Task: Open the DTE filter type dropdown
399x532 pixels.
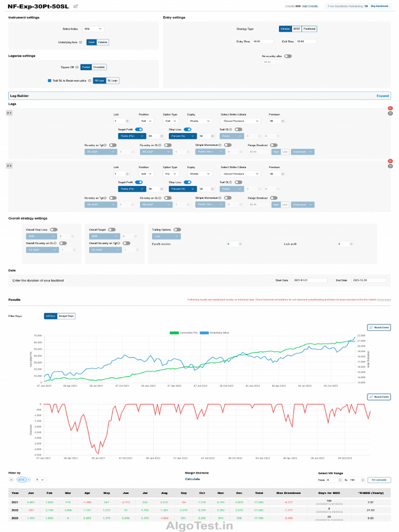Action: click(24, 480)
